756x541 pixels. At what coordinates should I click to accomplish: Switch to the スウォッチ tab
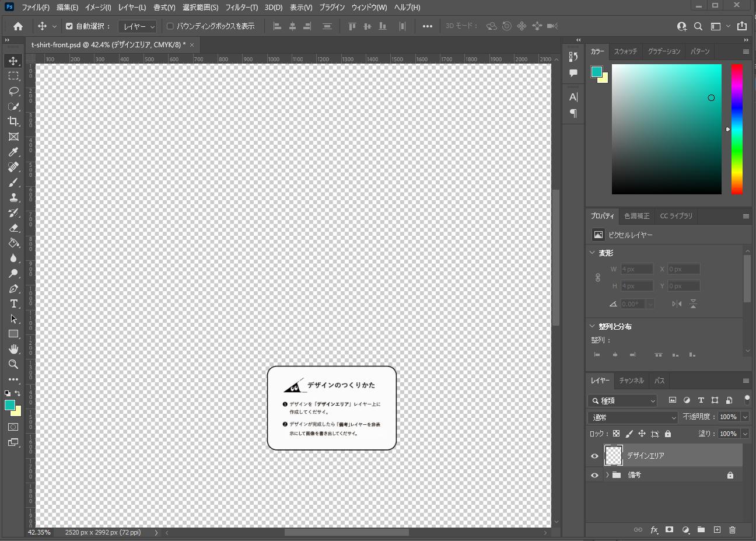point(625,51)
